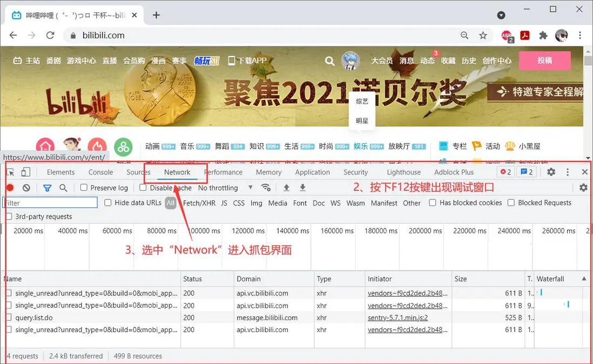Close the DevTools panel
Screen dimensions: 593x364
585,172
